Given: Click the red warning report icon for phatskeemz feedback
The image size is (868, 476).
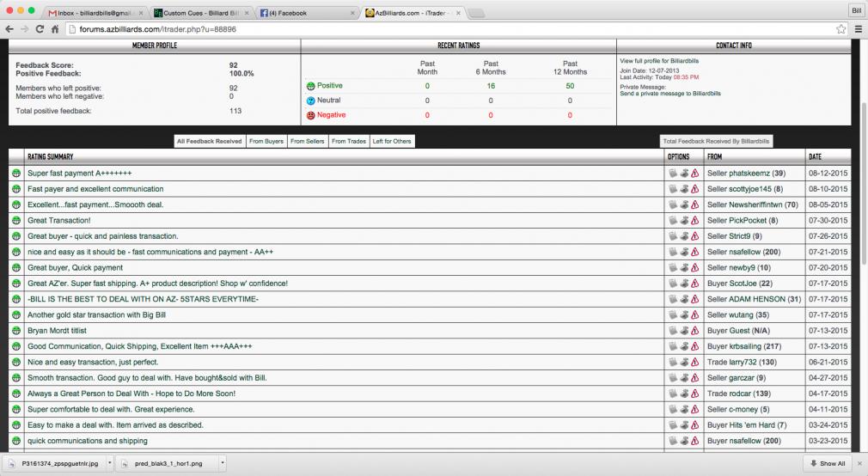Looking at the screenshot, I should [x=695, y=174].
